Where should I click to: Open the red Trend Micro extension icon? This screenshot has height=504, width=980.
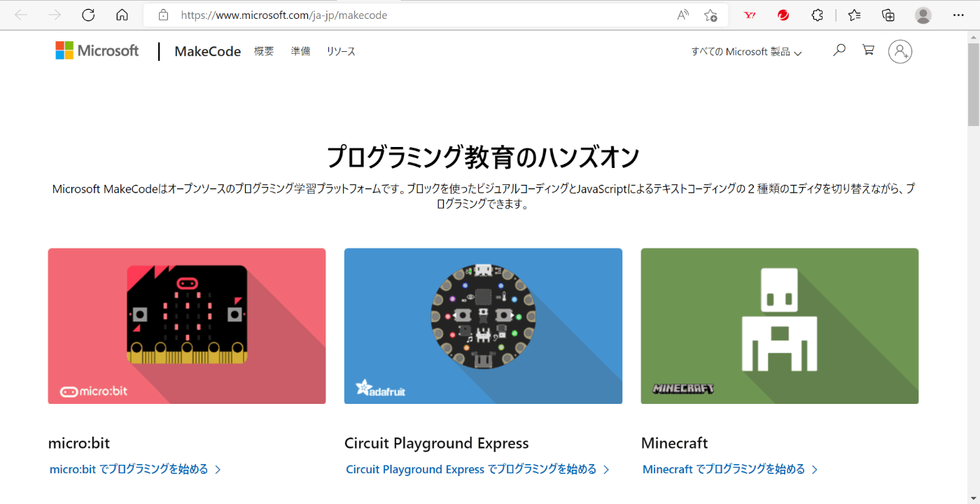(783, 15)
